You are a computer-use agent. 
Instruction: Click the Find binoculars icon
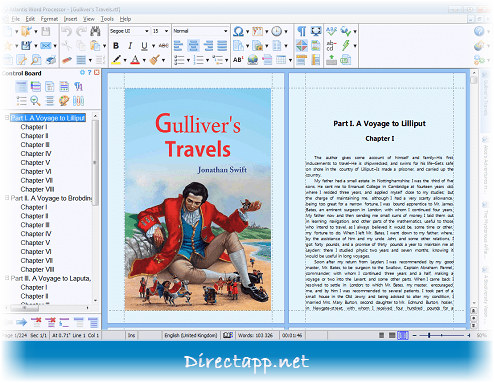tap(96, 31)
